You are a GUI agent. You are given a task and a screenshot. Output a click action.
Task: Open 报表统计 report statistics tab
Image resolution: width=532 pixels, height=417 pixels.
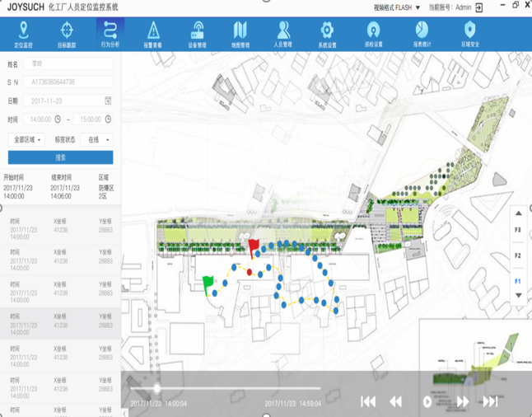(x=421, y=34)
